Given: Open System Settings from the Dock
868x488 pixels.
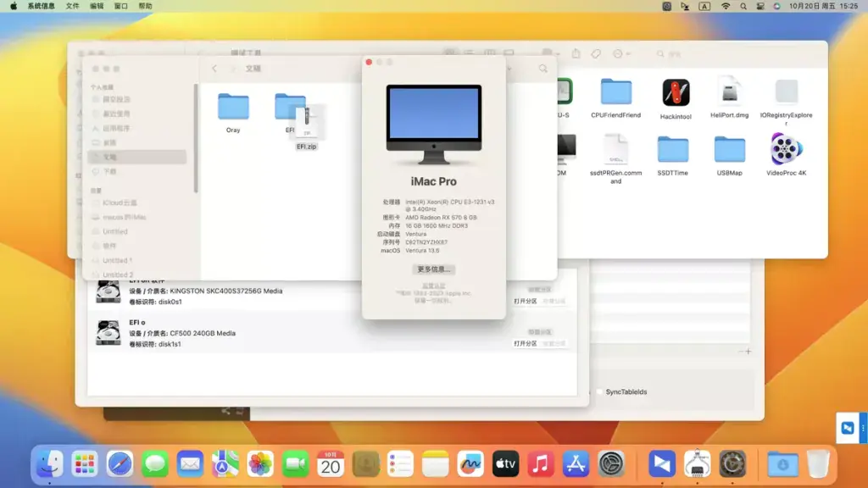Looking at the screenshot, I should [x=611, y=463].
